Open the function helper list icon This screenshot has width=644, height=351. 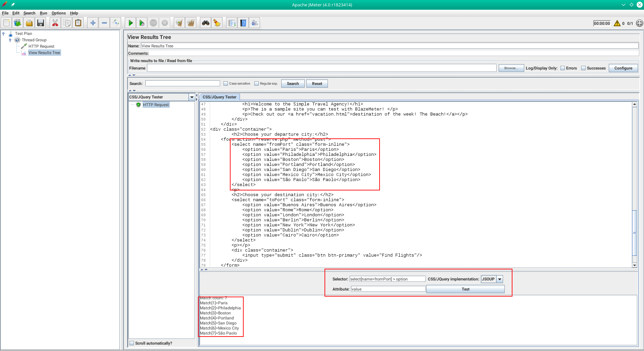(232, 23)
